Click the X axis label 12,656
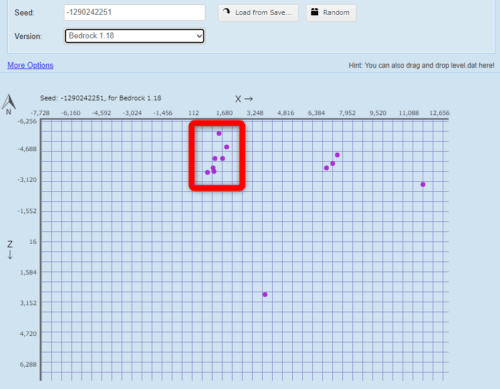The width and height of the screenshot is (500, 389). [439, 113]
